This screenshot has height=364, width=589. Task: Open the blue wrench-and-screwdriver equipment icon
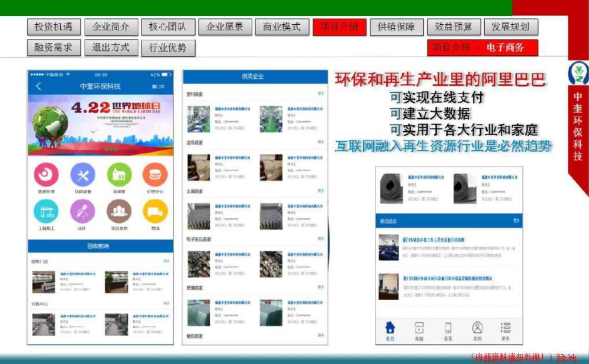pos(83,175)
